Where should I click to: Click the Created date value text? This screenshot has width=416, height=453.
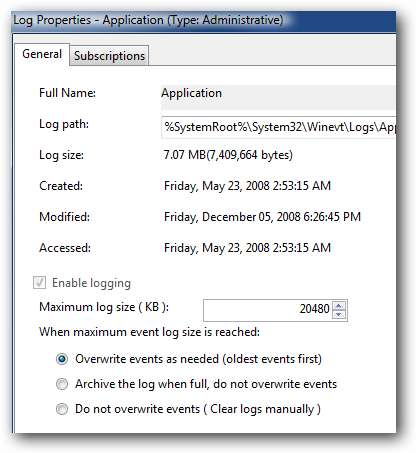(247, 186)
